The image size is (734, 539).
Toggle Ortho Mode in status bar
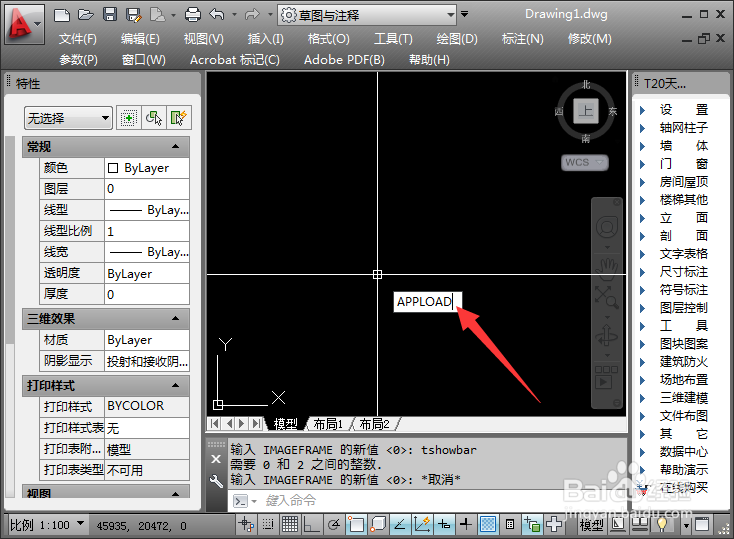312,524
